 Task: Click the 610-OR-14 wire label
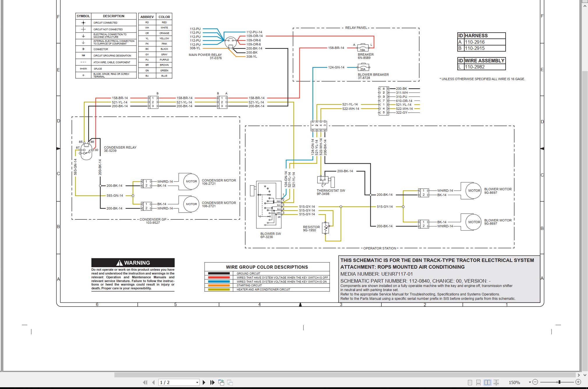click(404, 101)
